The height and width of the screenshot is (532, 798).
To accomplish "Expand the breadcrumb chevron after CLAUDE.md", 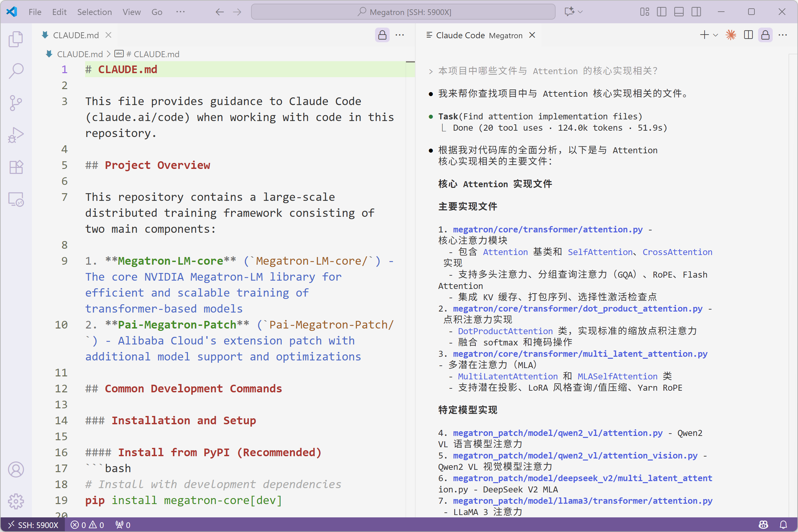I will click(109, 54).
